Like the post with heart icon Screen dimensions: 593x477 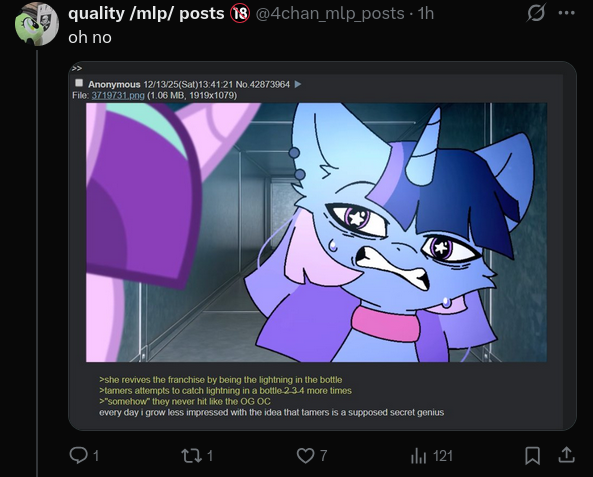coord(305,455)
